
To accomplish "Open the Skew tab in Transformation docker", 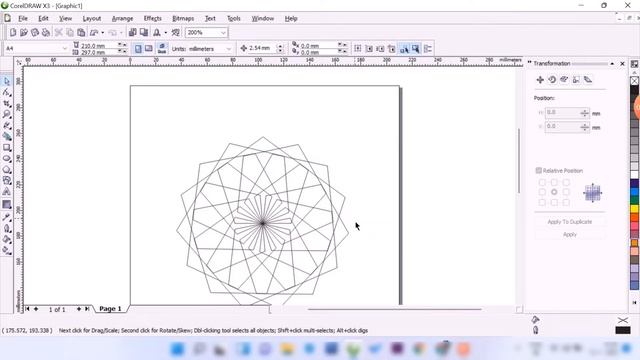I will point(588,80).
